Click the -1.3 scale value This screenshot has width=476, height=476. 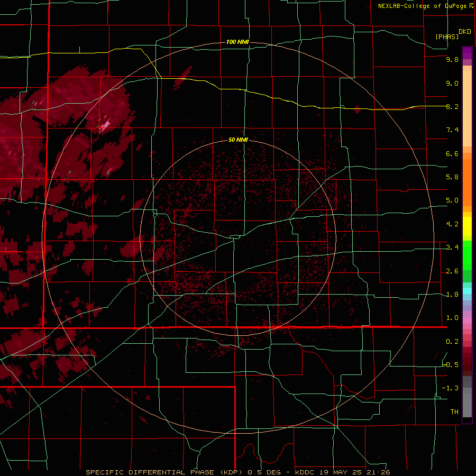451,388
